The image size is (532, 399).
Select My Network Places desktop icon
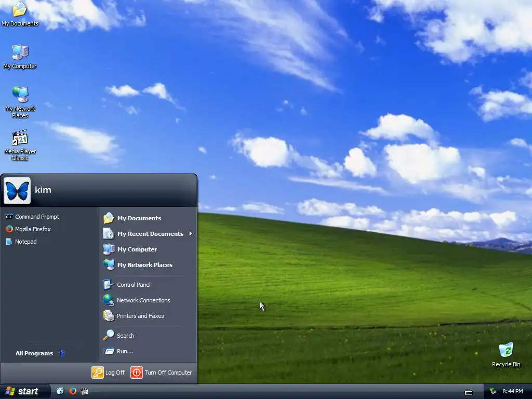pyautogui.click(x=20, y=102)
